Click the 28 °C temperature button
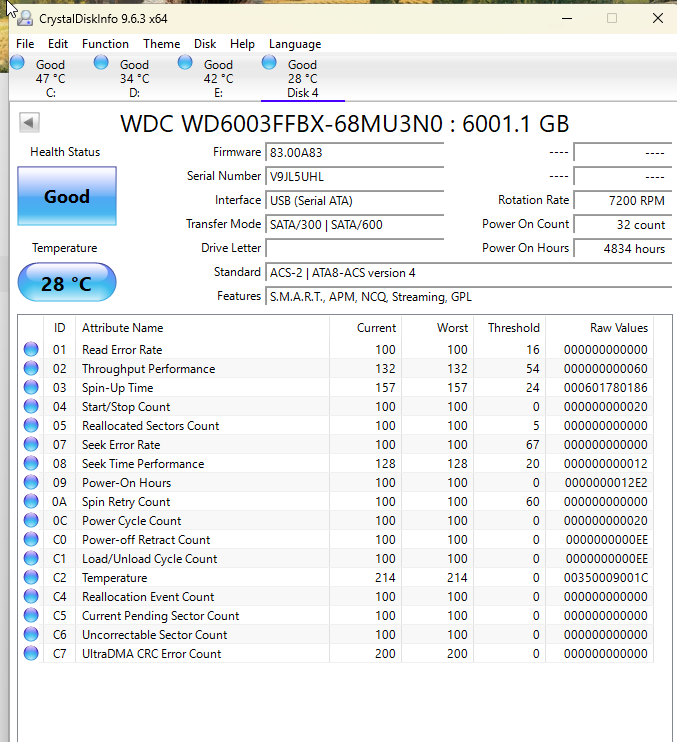Screen dimensions: 677x742 [67, 283]
